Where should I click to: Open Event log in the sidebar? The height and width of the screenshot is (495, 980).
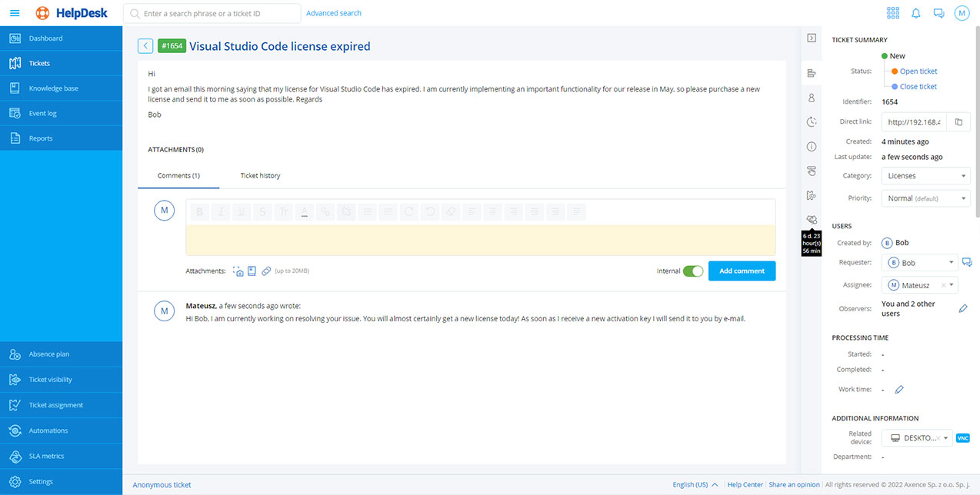(x=62, y=113)
